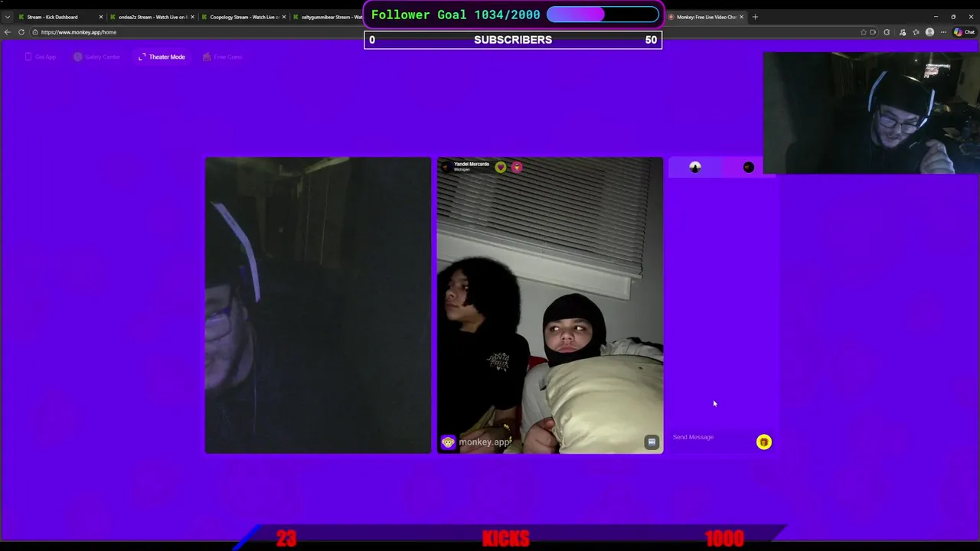This screenshot has height=551, width=980.
Task: Skip to next match with forward icon
Action: pos(652,442)
